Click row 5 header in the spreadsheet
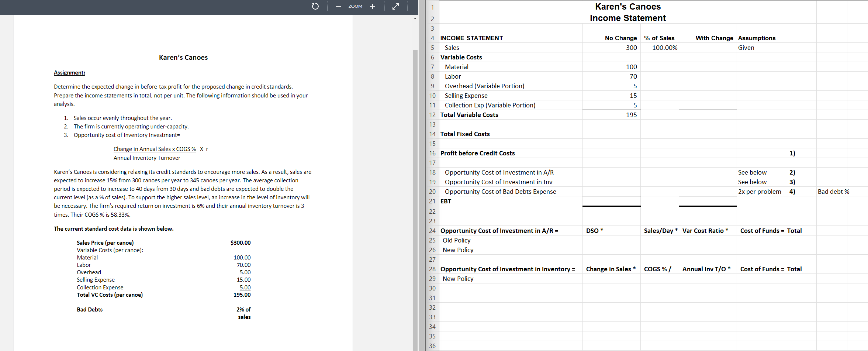The image size is (868, 351). click(432, 47)
